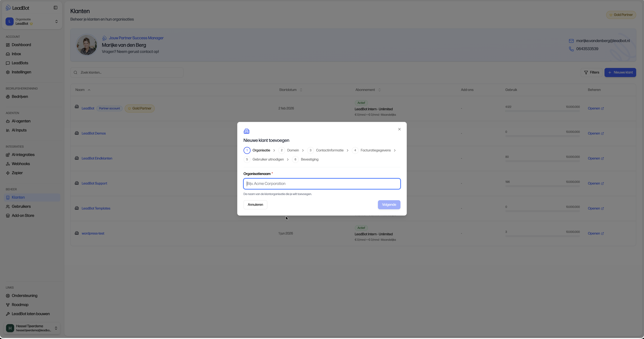
Task: Click the Actief status badge in the wordpress-test row
Action: 361,228
